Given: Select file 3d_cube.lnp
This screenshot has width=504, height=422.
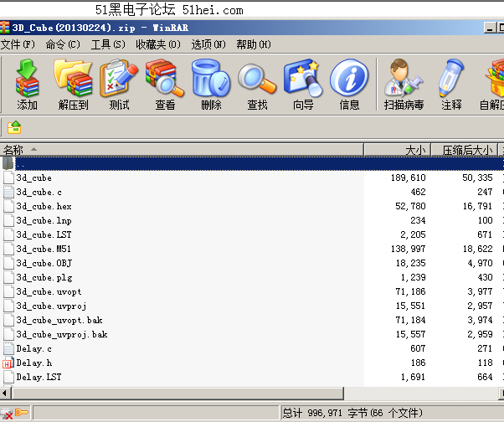Looking at the screenshot, I should click(x=44, y=220).
